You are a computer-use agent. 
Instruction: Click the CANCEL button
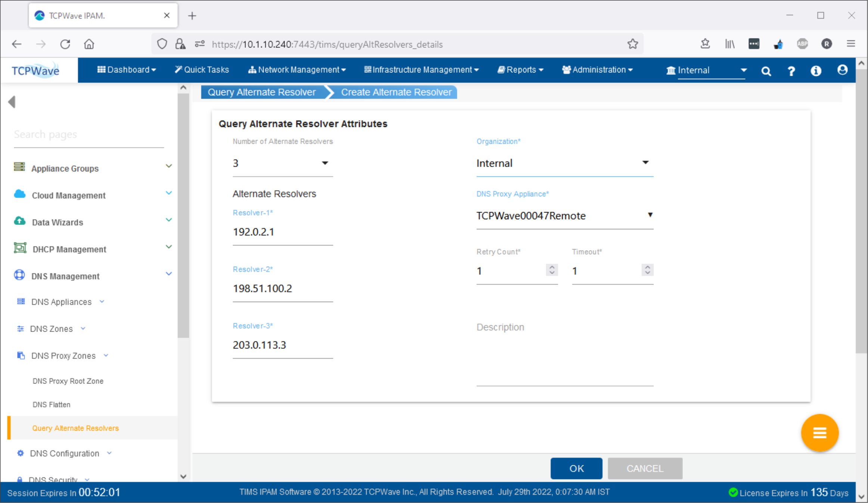pos(645,468)
